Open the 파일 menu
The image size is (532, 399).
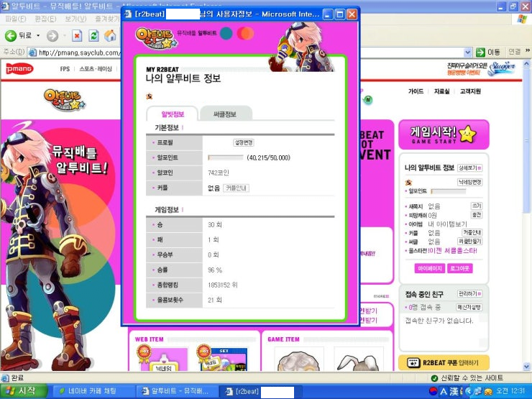pos(16,19)
